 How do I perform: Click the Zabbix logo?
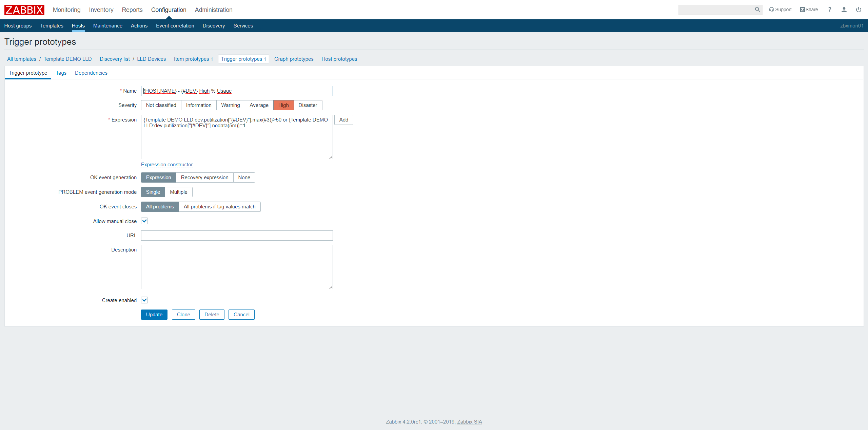pos(24,10)
